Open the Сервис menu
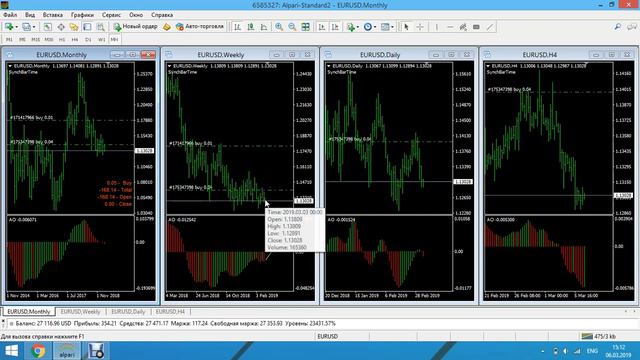The image size is (640, 360). coord(111,15)
